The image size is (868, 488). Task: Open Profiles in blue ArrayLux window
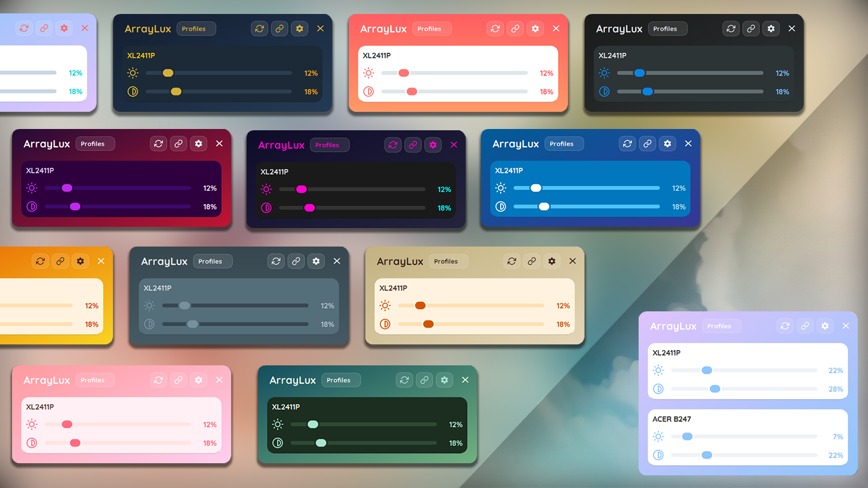click(564, 144)
